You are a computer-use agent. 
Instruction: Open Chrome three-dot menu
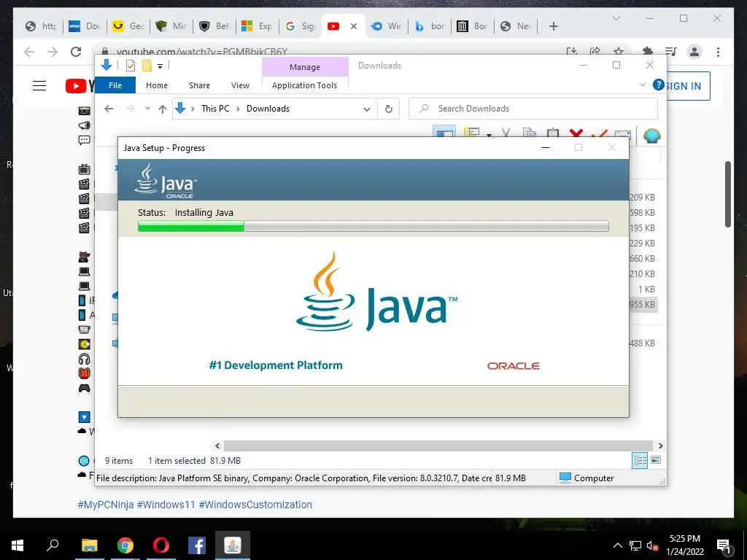point(718,52)
